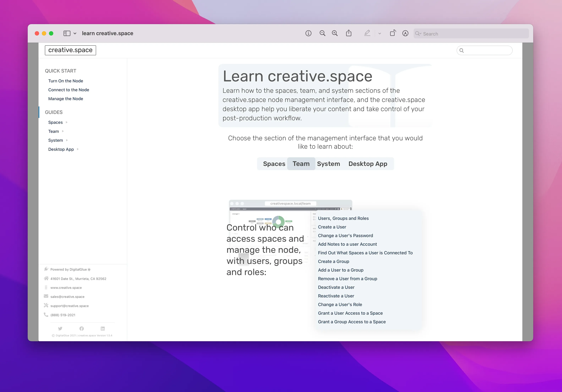Screen dimensions: 562x392
Task: Open Manage the Node guide
Action: (x=66, y=99)
